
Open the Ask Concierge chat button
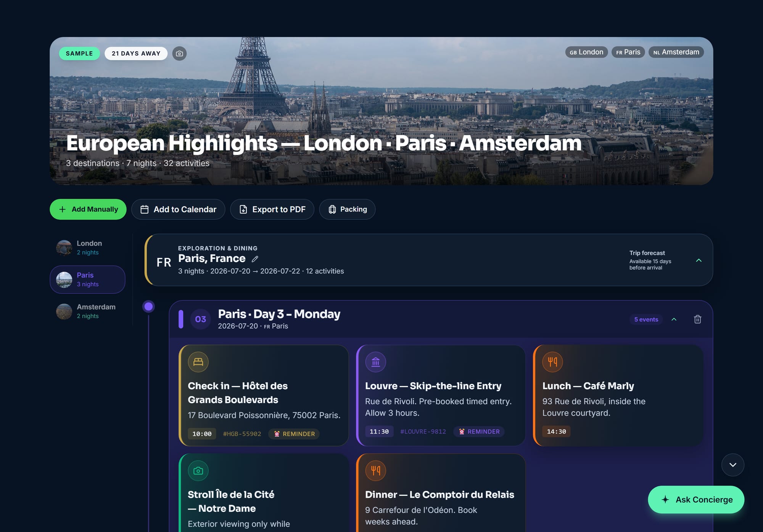pos(696,500)
